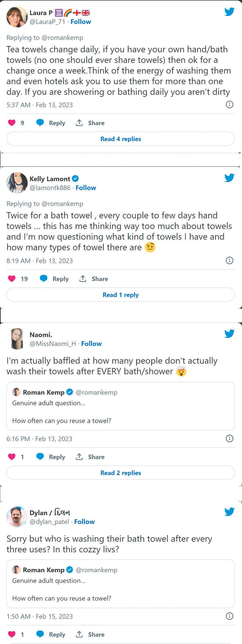Follow @LauraP_71 account
Image resolution: width=242 pixels, height=644 pixels.
pyautogui.click(x=81, y=22)
